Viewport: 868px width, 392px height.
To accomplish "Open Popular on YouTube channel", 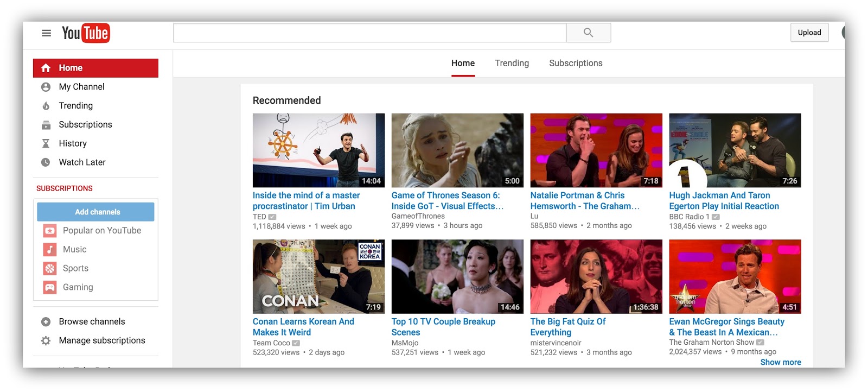I will 102,231.
